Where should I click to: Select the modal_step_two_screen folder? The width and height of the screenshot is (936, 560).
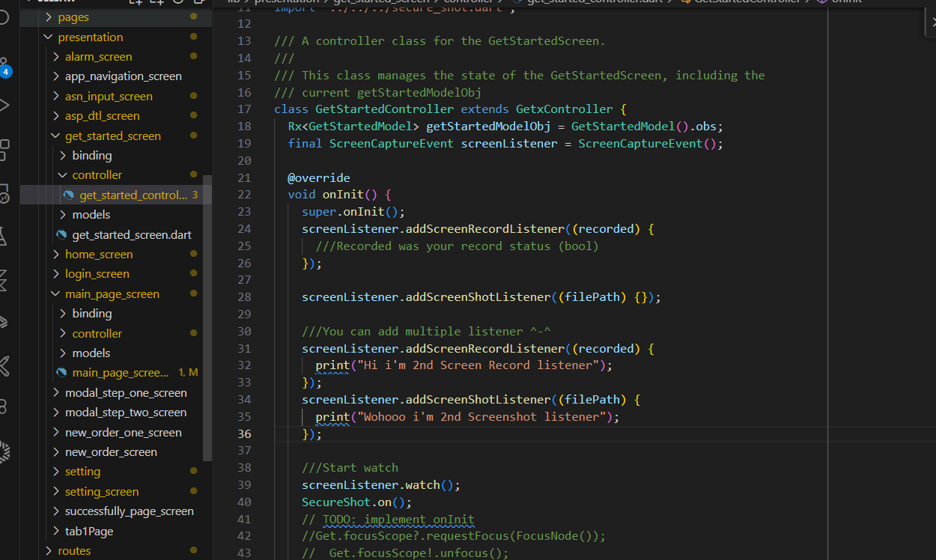126,412
